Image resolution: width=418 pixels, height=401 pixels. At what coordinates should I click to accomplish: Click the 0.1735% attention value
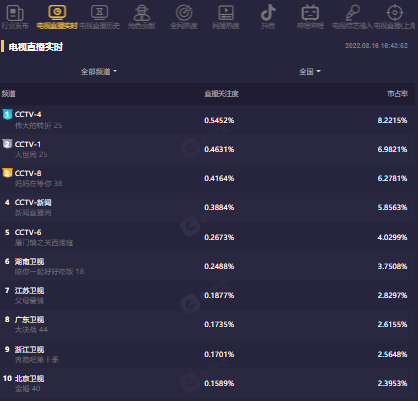(x=219, y=324)
